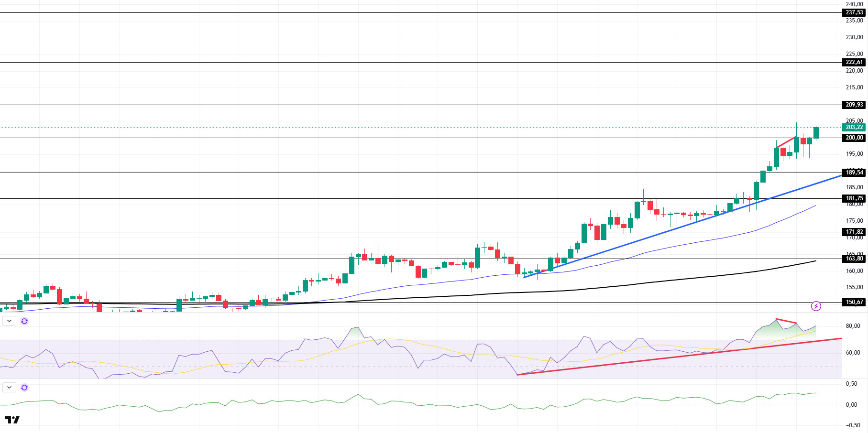Expand the bottom oscillator pane legend chevron
Image resolution: width=868 pixels, height=433 pixels.
(9, 388)
